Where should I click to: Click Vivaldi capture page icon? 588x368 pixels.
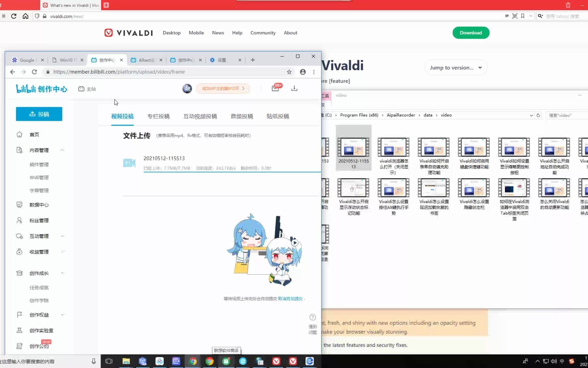[515, 16]
